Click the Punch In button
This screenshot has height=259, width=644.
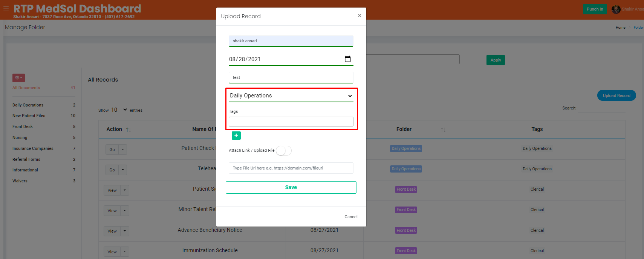coord(595,9)
